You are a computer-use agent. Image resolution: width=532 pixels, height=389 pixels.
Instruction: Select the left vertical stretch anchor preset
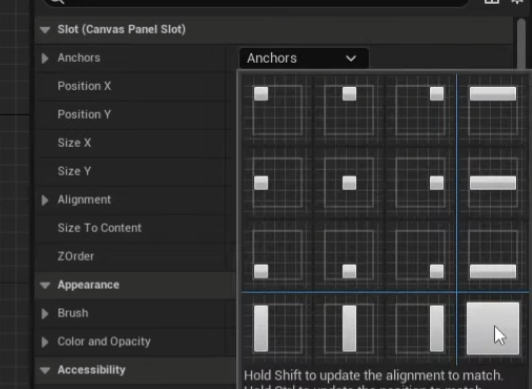click(278, 328)
